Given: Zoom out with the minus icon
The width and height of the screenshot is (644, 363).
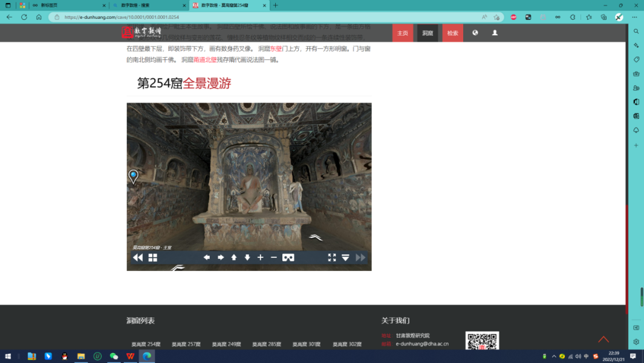Looking at the screenshot, I should [x=274, y=258].
